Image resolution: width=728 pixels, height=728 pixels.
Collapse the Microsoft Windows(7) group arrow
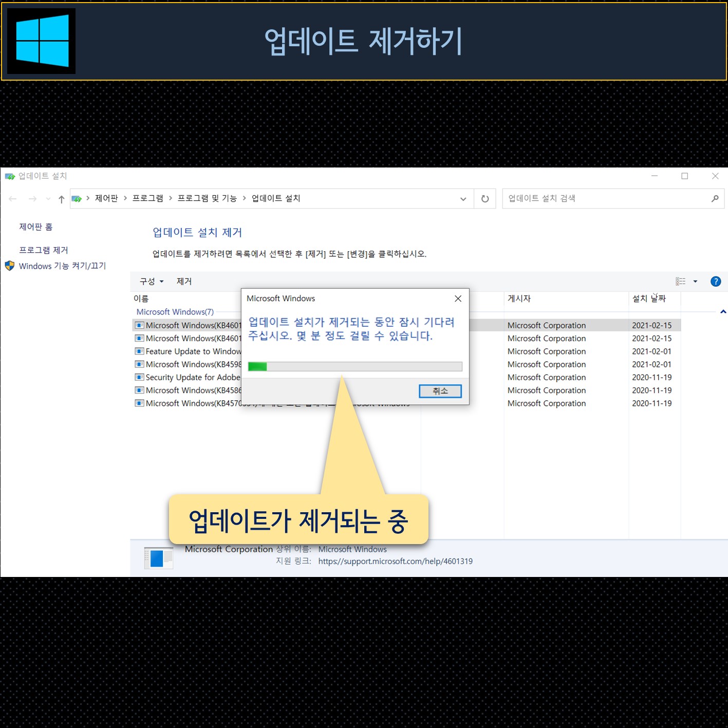[x=723, y=312]
